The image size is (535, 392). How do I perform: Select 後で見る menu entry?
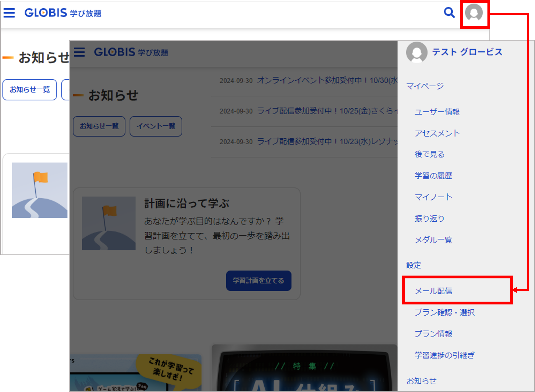429,154
